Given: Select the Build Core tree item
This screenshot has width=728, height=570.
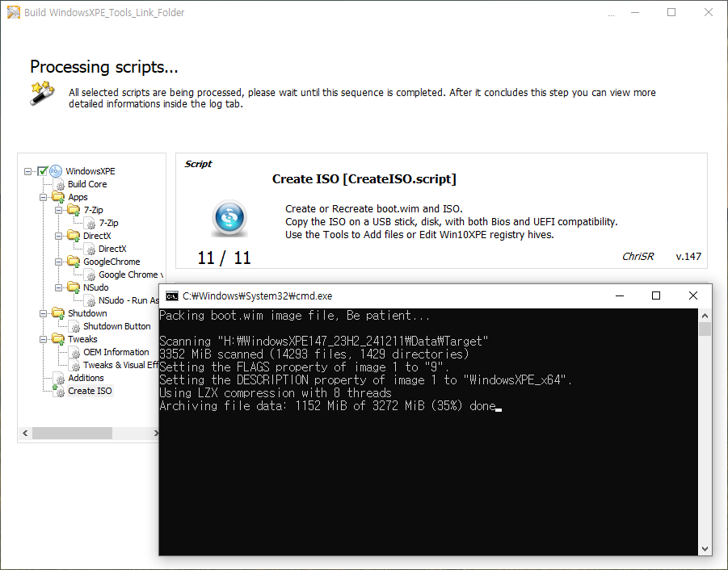Looking at the screenshot, I should point(87,184).
